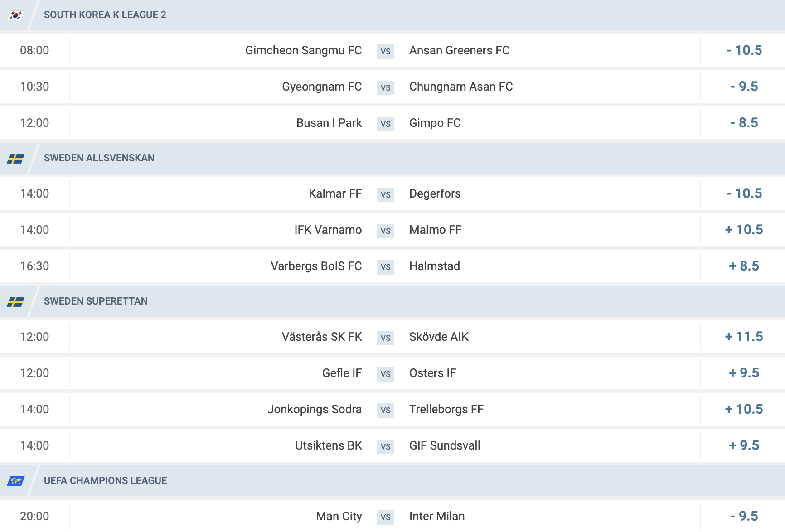Open the South Korea K League 2 header
The height and width of the screenshot is (532, 785).
[392, 15]
